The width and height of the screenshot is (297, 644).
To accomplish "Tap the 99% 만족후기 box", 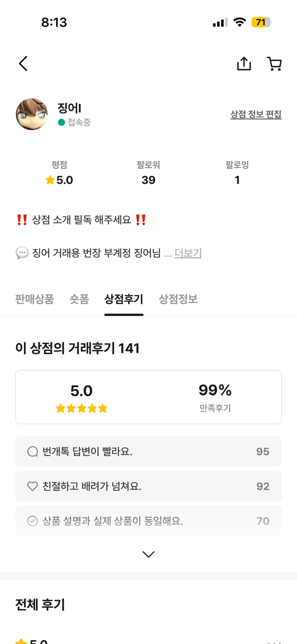I will click(215, 397).
